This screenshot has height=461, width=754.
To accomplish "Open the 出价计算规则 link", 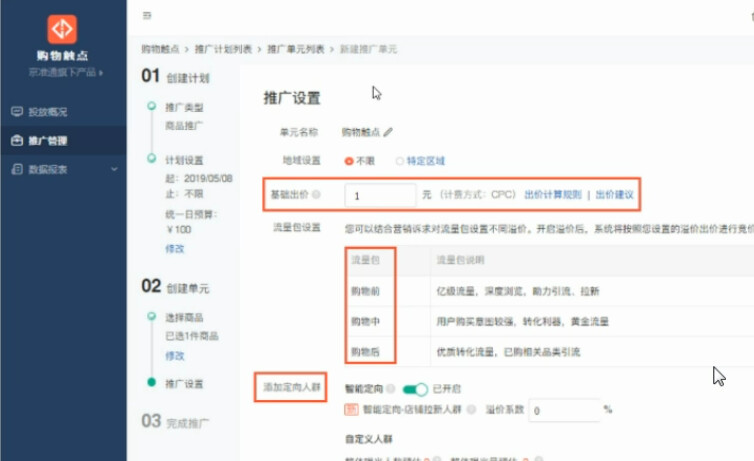I will click(x=553, y=194).
